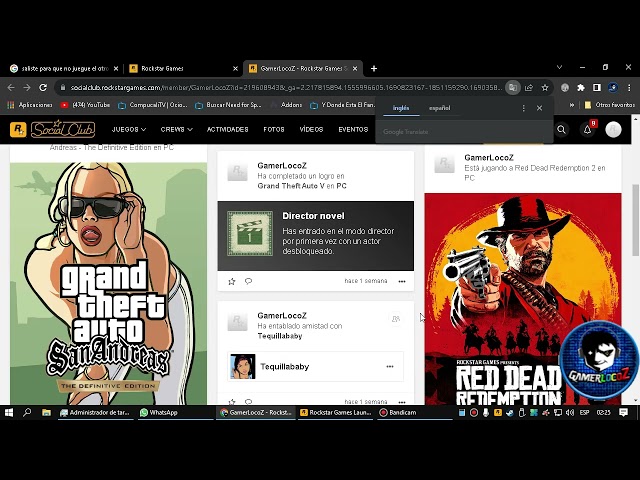Image resolution: width=640 pixels, height=480 pixels.
Task: Open the VÍDEOS nav item
Action: click(311, 129)
